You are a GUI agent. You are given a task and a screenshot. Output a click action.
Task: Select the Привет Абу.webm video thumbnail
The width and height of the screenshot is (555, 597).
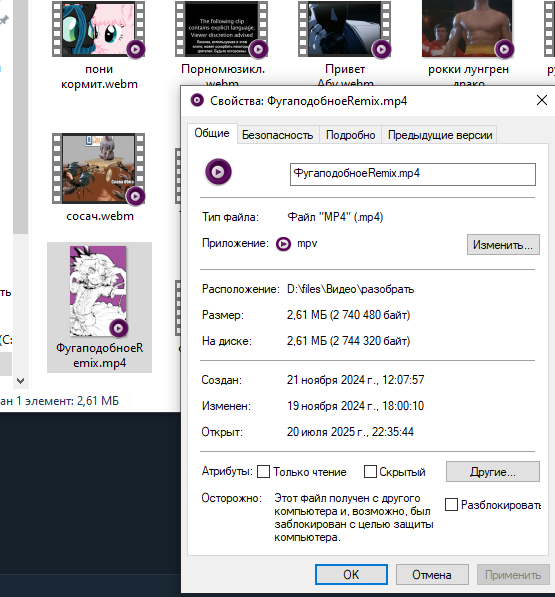click(x=344, y=29)
